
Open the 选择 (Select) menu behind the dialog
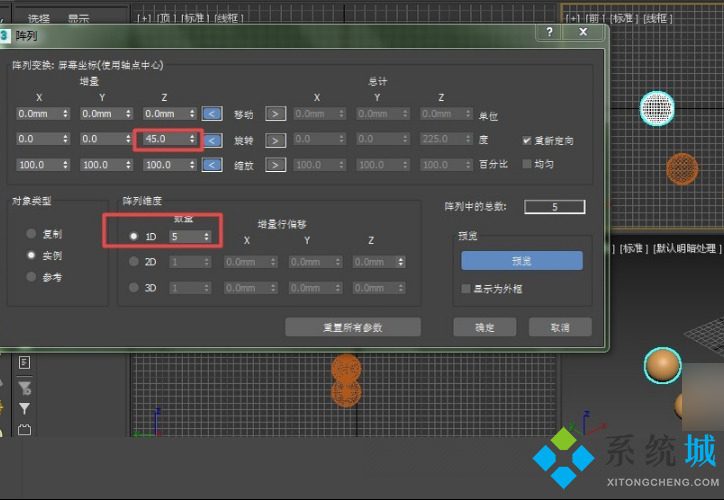(39, 18)
